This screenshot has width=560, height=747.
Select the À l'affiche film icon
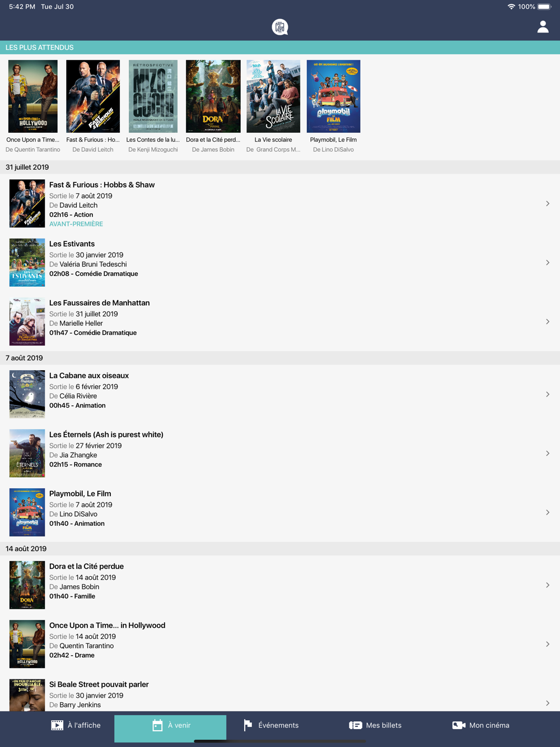[x=57, y=725]
